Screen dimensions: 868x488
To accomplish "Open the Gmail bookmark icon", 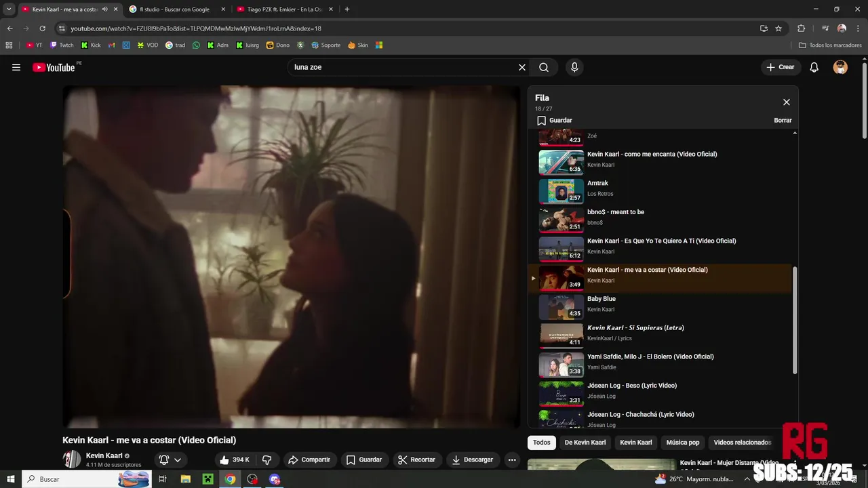I will (112, 45).
